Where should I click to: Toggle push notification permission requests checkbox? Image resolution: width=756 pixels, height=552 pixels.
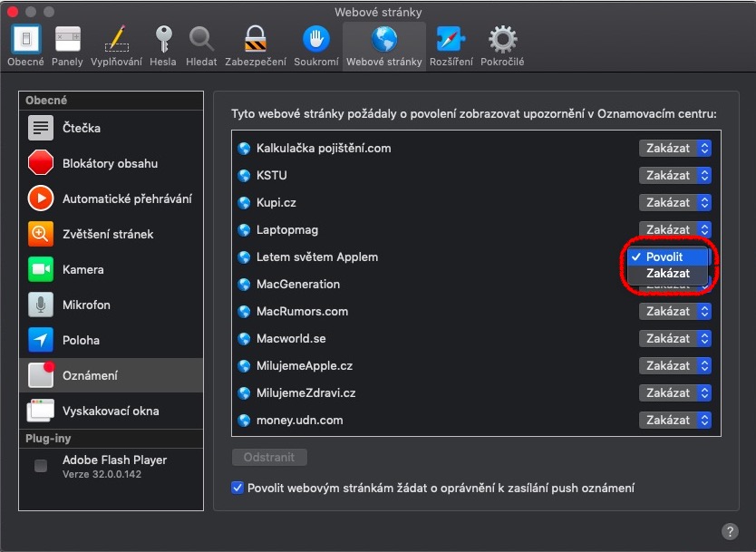point(237,488)
